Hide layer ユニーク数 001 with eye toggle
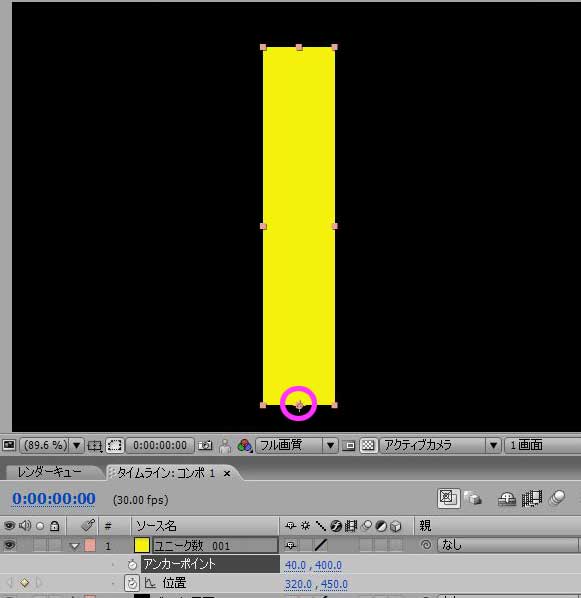Image resolution: width=581 pixels, height=598 pixels. 9,545
